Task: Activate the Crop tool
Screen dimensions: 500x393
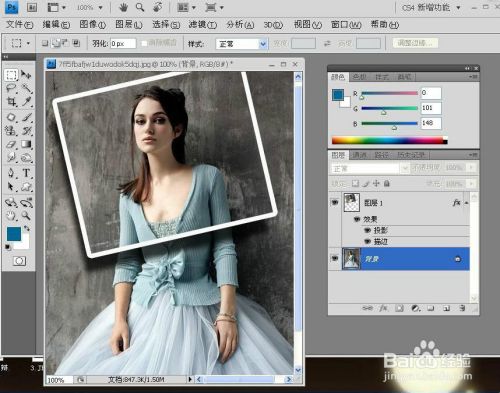Action: pyautogui.click(x=11, y=102)
